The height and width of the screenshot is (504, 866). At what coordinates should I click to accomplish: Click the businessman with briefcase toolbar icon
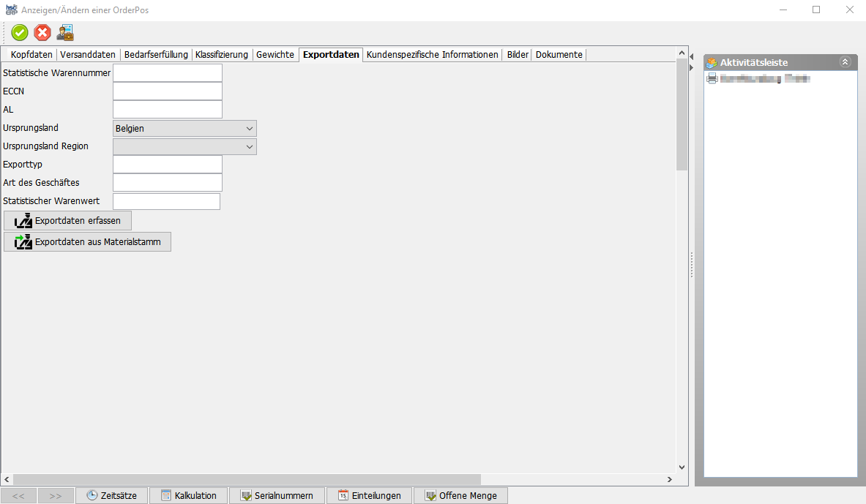[65, 33]
